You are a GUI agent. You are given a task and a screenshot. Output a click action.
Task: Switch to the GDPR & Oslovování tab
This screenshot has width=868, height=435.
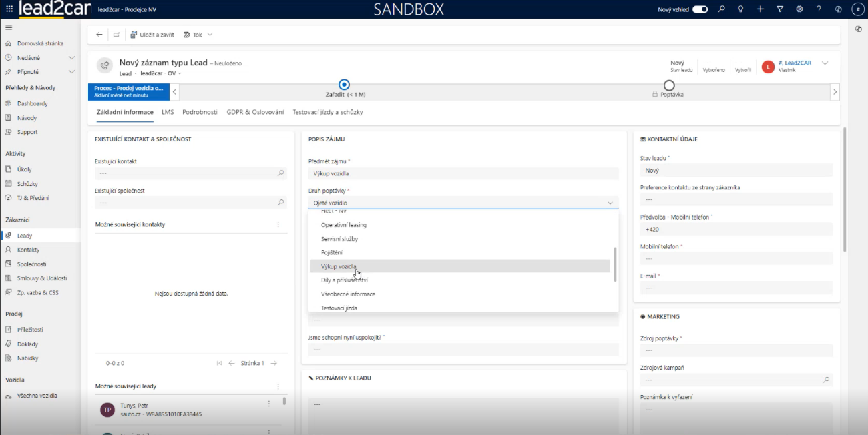click(x=255, y=112)
